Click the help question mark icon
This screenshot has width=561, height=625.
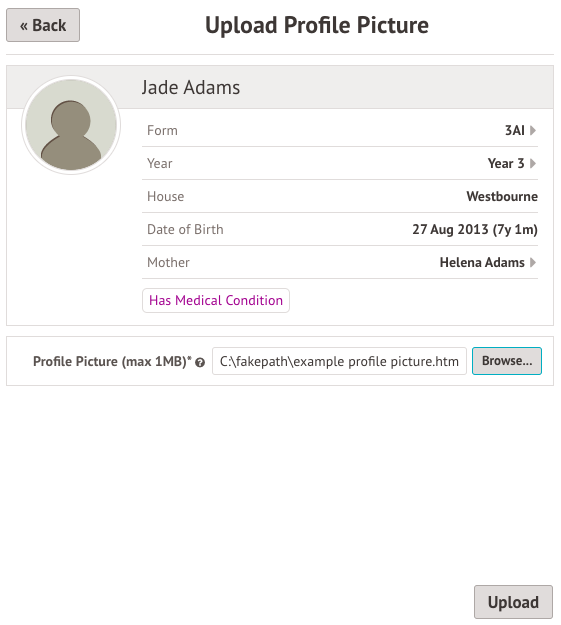click(200, 362)
